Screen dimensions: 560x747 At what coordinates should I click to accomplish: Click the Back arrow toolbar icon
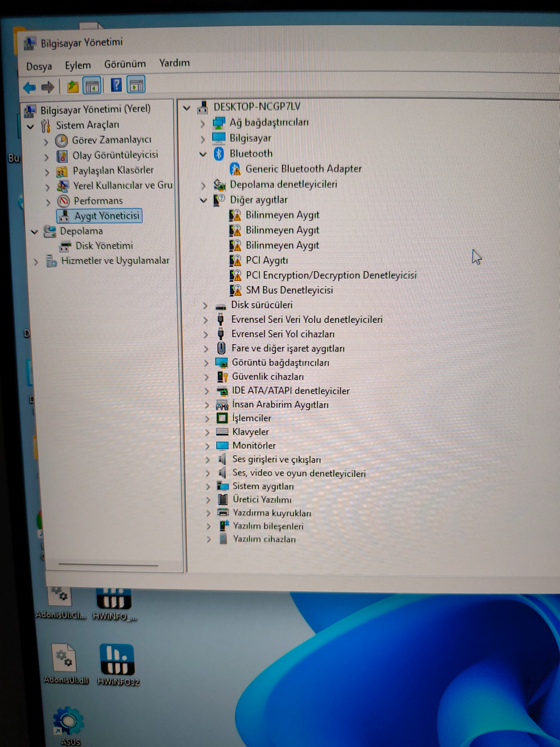(x=30, y=87)
